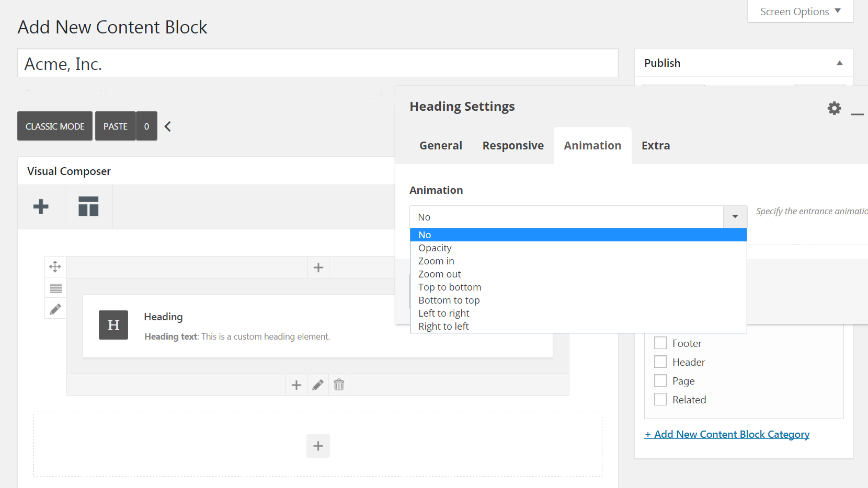Choose the 'No' animation option
The width and height of the screenshot is (868, 488).
point(578,235)
